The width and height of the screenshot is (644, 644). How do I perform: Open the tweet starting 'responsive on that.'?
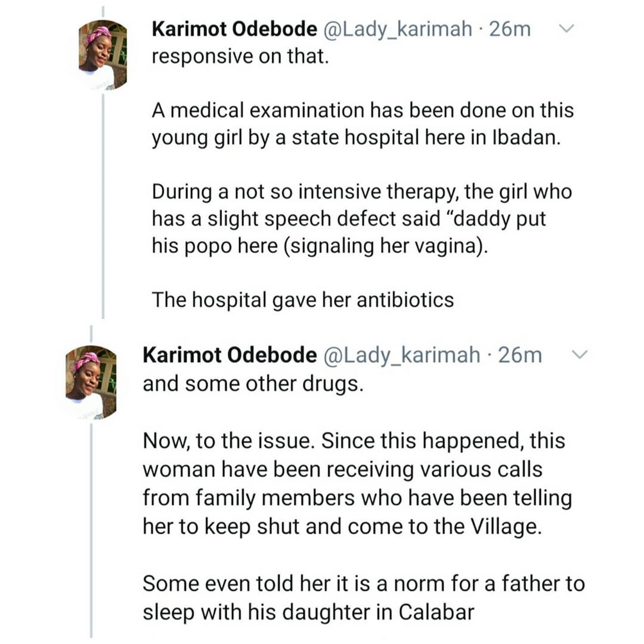pyautogui.click(x=240, y=56)
